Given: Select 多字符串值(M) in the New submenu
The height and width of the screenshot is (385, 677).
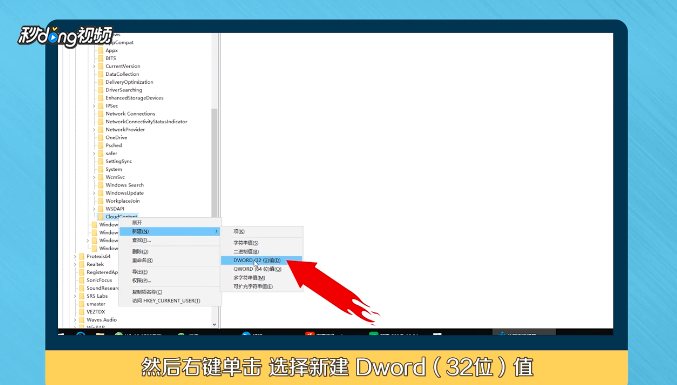Looking at the screenshot, I should (262, 278).
